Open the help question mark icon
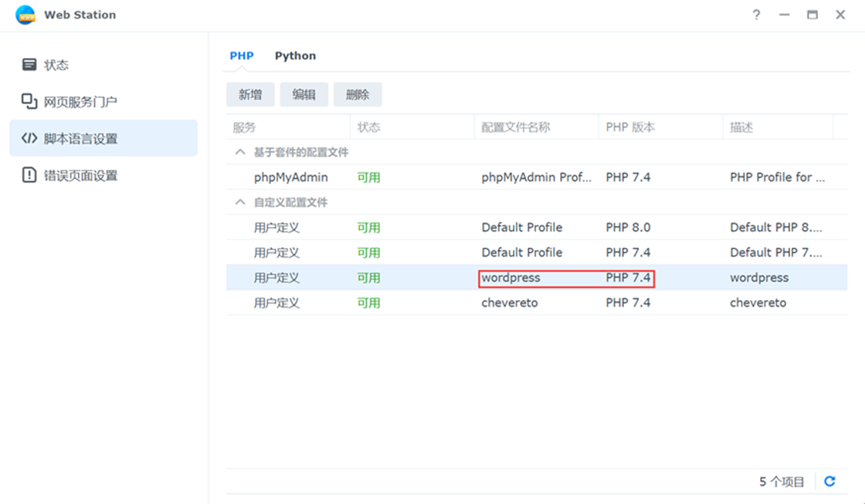 coord(756,15)
